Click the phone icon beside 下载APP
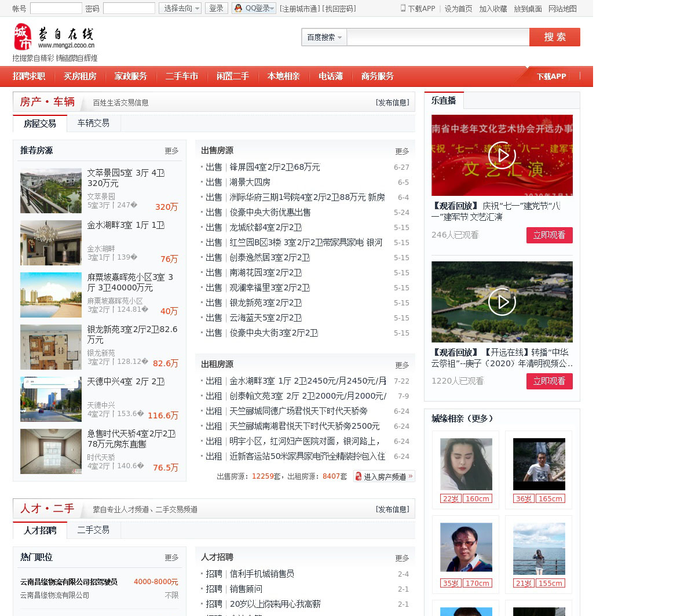Screen dimensions: 695x616 pyautogui.click(x=403, y=8)
